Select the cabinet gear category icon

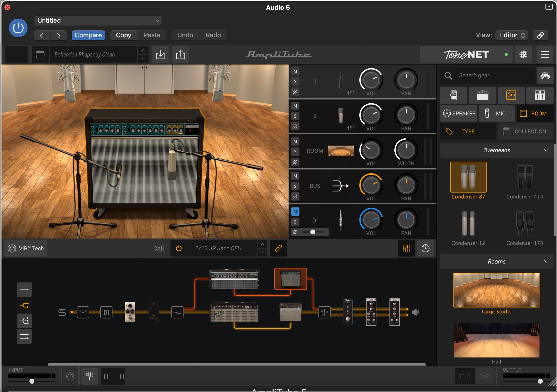[511, 95]
